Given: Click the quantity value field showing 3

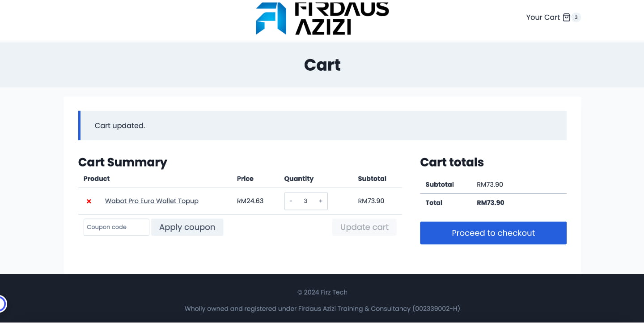Looking at the screenshot, I should tap(305, 201).
